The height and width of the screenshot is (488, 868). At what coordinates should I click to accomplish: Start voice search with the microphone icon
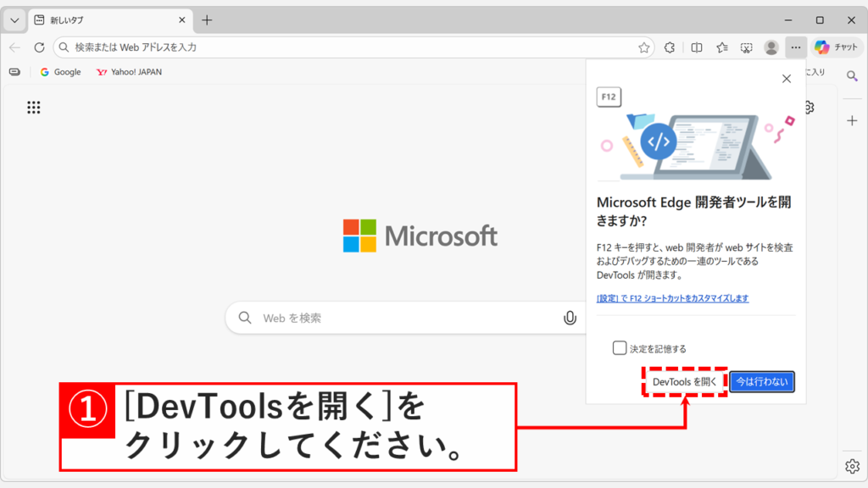[x=570, y=317]
